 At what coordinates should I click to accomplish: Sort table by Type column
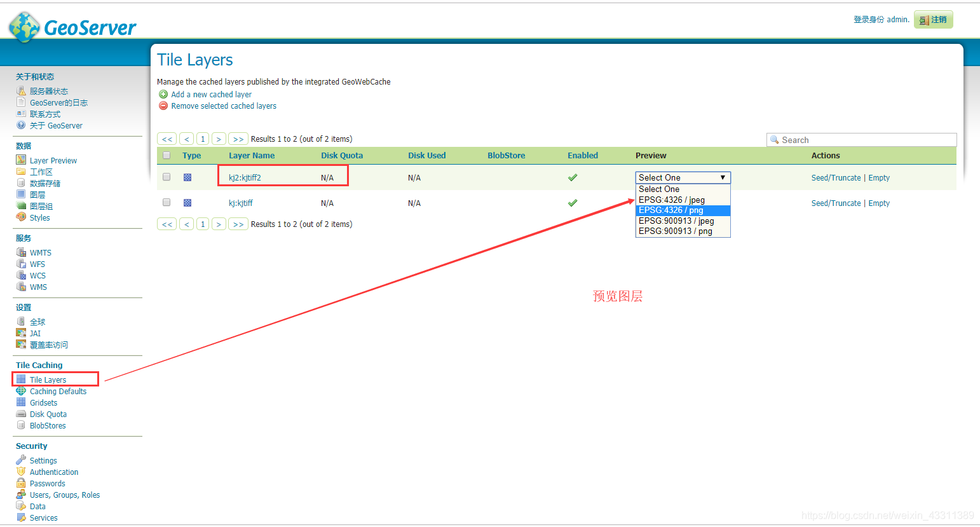point(191,155)
